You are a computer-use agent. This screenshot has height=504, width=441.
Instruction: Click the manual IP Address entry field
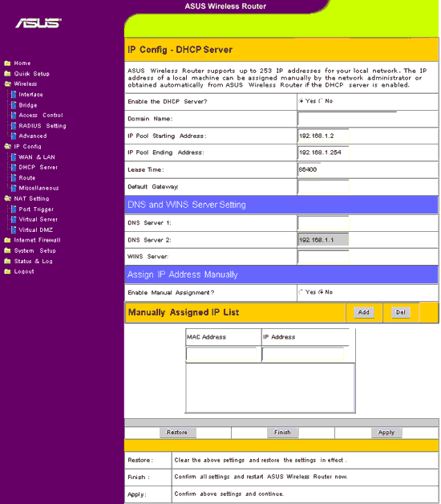point(303,354)
